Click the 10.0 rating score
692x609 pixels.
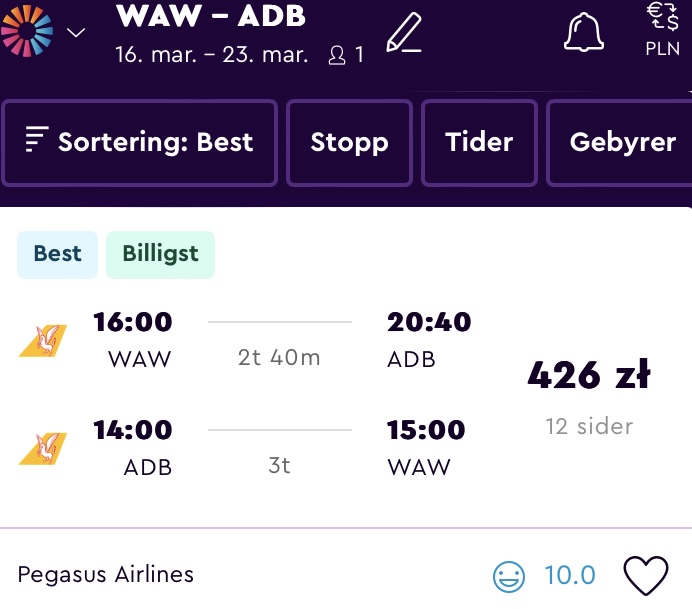(570, 575)
